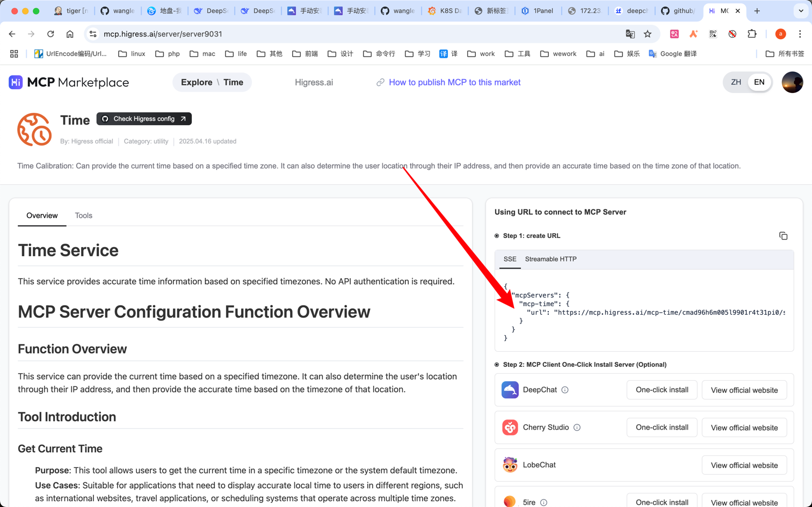Switch language to EN
This screenshot has width=812, height=507.
tap(759, 82)
